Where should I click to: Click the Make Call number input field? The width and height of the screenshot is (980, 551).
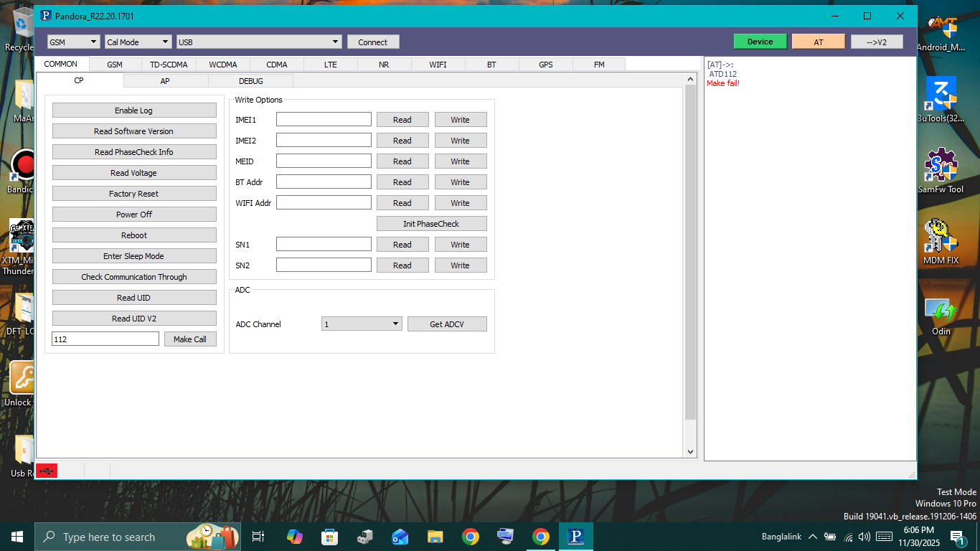coord(105,339)
